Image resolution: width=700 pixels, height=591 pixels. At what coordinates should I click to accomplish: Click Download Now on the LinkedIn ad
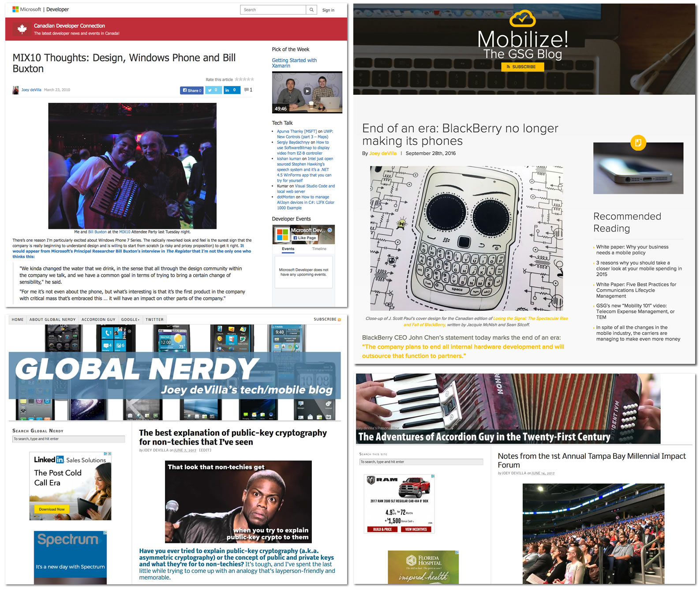52,509
